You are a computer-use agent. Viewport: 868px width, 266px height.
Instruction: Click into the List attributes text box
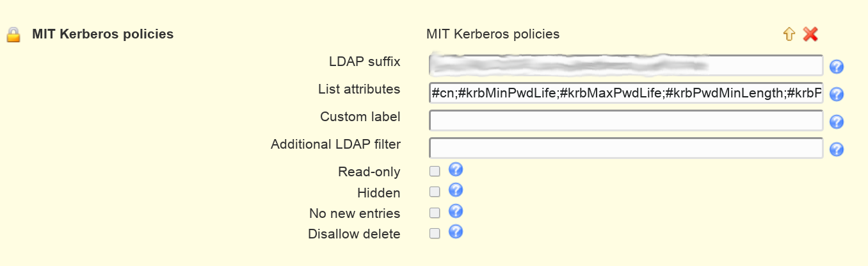point(626,93)
